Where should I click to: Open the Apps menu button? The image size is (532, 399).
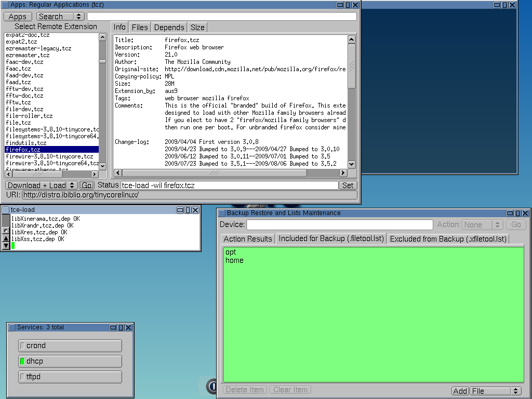pos(18,16)
